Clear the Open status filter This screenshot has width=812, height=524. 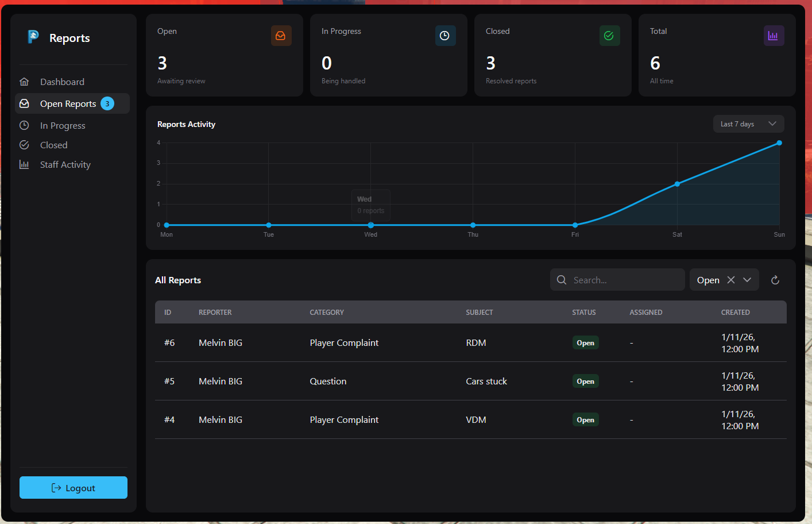pyautogui.click(x=731, y=280)
